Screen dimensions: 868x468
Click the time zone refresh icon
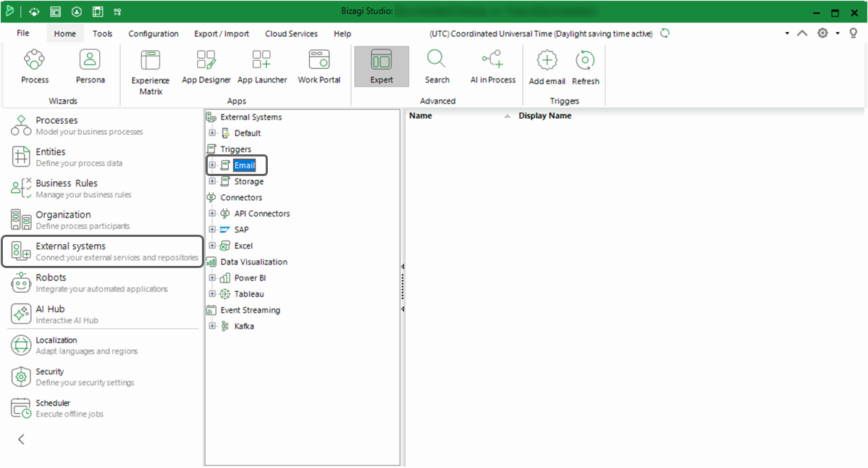(x=665, y=33)
